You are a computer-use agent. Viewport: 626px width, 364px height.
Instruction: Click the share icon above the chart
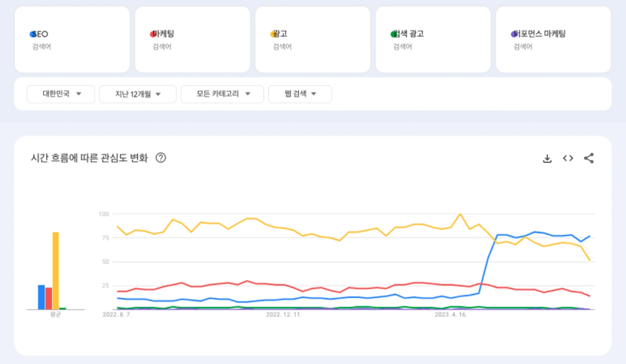pos(589,158)
